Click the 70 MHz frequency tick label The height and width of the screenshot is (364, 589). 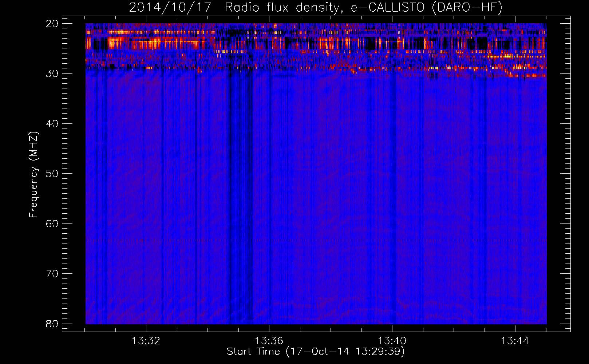[x=52, y=274]
